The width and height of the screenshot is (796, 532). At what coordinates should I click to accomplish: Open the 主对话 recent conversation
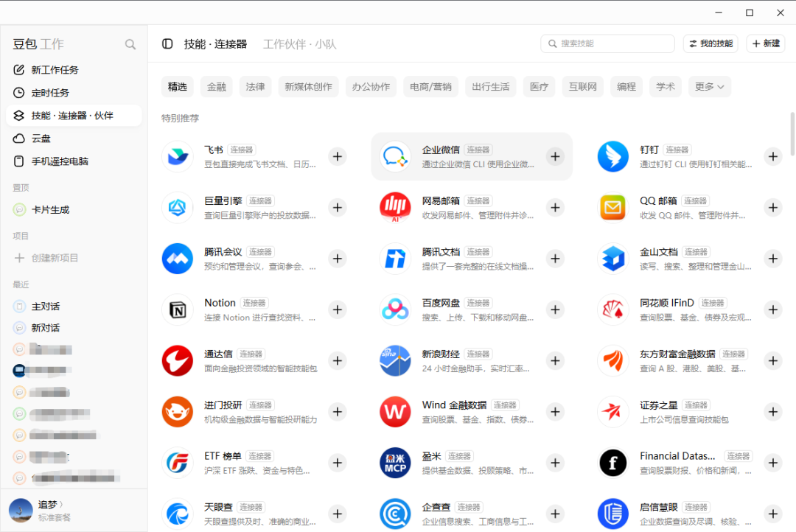[x=74, y=306]
